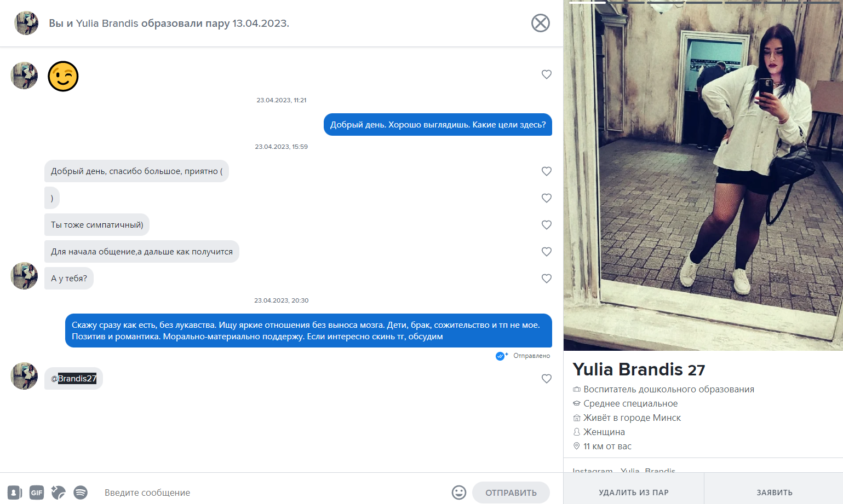The width and height of the screenshot is (843, 504).
Task: Open the emoji smiley picker
Action: tap(459, 493)
